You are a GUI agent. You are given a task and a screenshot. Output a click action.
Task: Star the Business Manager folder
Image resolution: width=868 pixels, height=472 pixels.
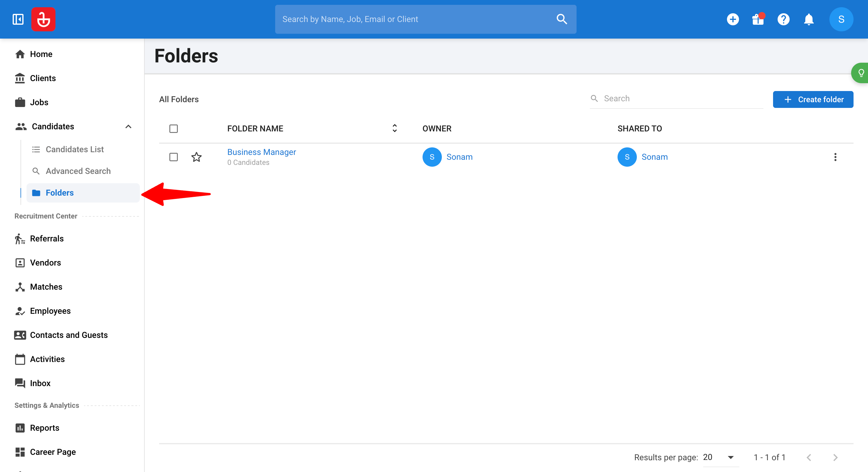(x=197, y=157)
